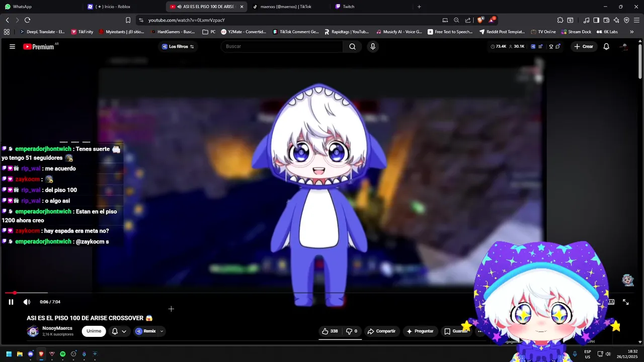Open browser main menu
The image size is (644, 362).
point(636,20)
